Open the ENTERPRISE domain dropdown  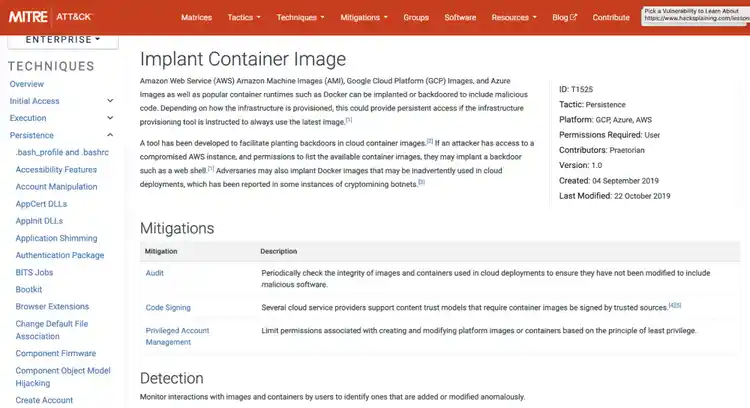pos(62,39)
